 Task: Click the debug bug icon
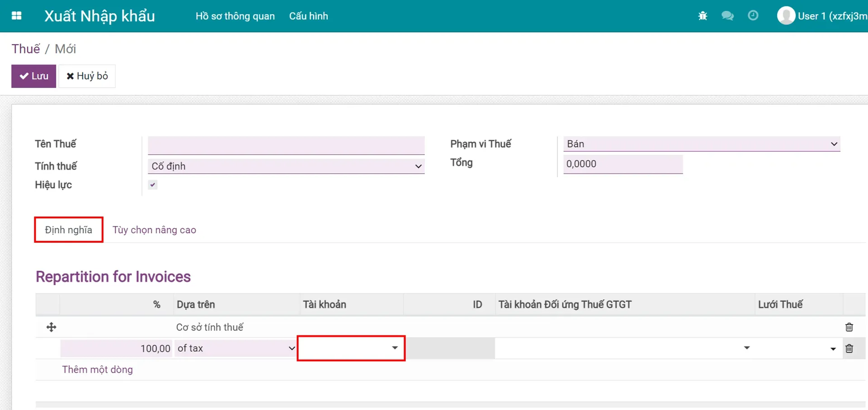(703, 16)
